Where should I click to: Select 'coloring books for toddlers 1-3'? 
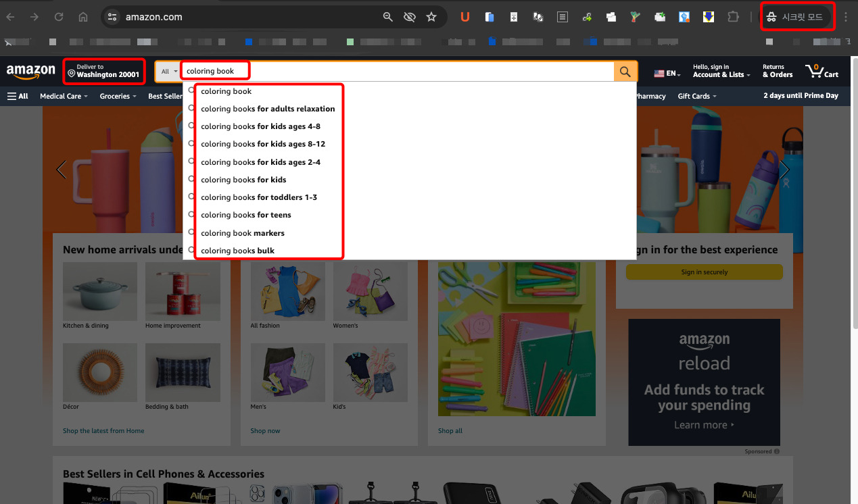tap(410, 197)
